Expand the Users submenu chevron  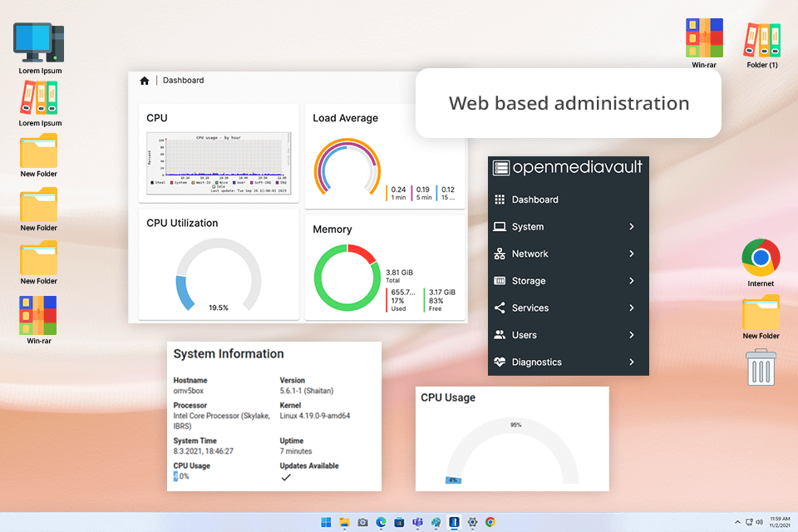point(632,334)
